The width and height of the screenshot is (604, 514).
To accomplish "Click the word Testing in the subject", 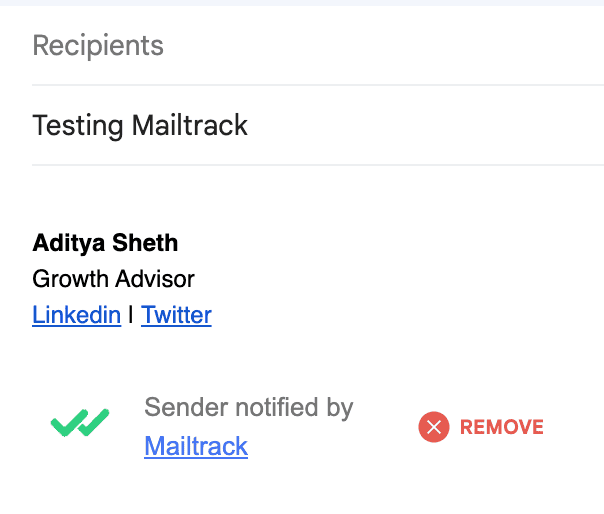I will click(78, 126).
